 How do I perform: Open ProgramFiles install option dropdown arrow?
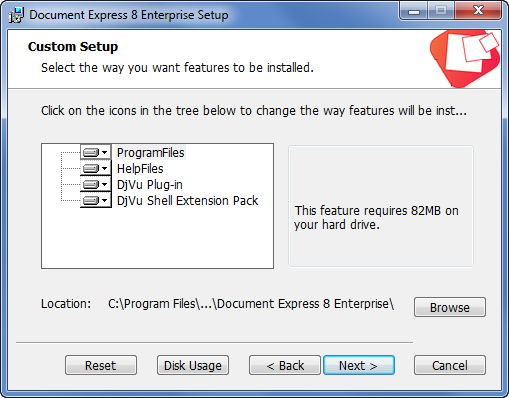tap(105, 153)
